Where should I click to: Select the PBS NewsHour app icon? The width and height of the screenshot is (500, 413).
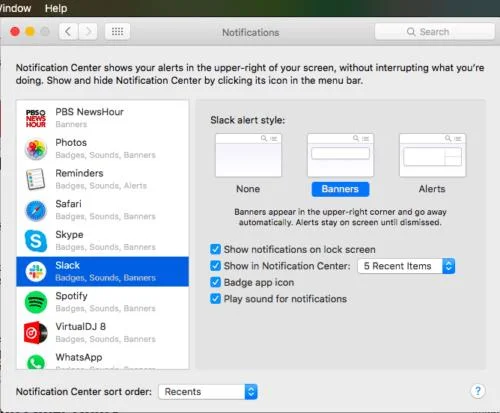point(36,118)
